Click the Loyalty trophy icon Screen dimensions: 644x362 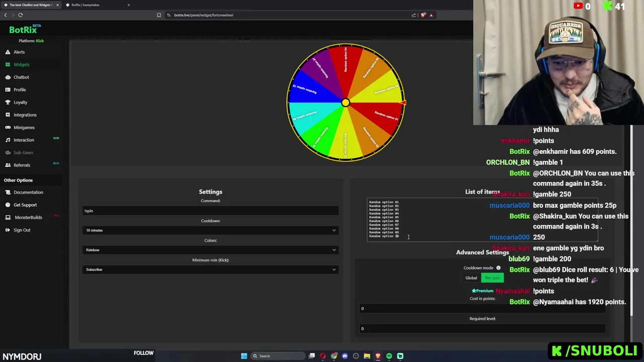[x=8, y=103]
